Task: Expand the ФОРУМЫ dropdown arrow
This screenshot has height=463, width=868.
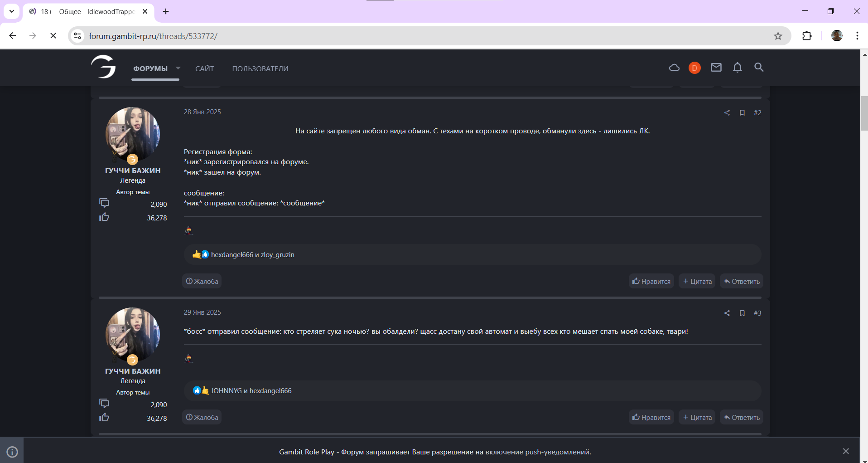Action: [178, 68]
